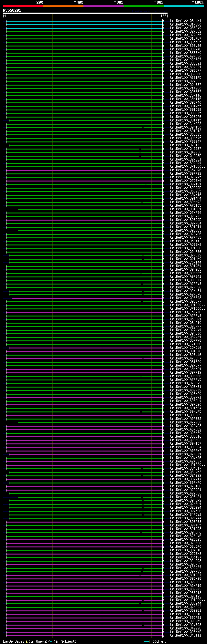Click hit label UniRef100_B7FLY5
Viewport: 207px width, 644px height.
[186, 536]
